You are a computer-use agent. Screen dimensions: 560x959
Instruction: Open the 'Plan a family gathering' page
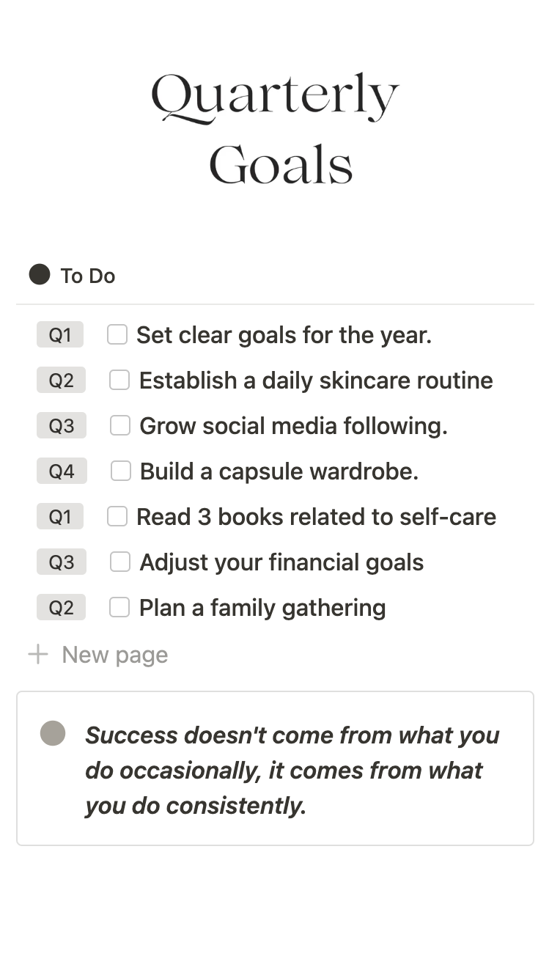click(262, 608)
